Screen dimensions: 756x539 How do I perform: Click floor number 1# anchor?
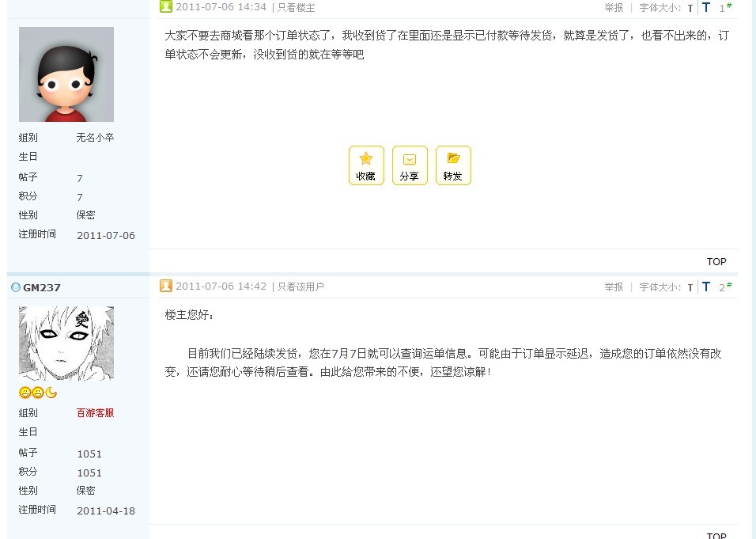pos(725,7)
